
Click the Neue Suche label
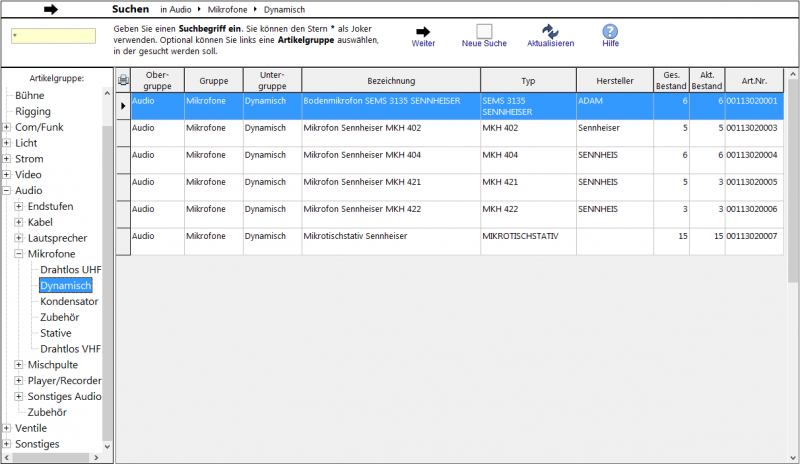coord(484,43)
